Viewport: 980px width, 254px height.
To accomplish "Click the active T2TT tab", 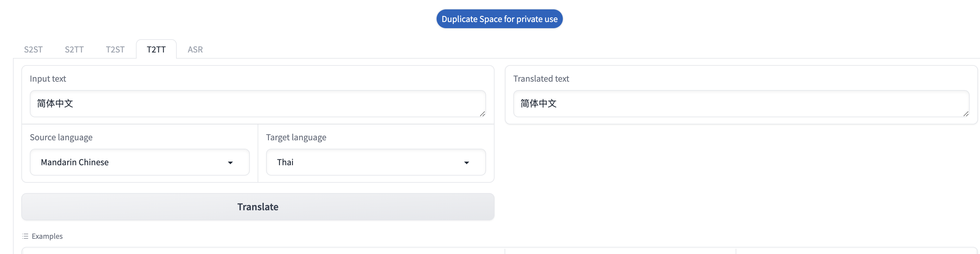I will click(x=156, y=50).
